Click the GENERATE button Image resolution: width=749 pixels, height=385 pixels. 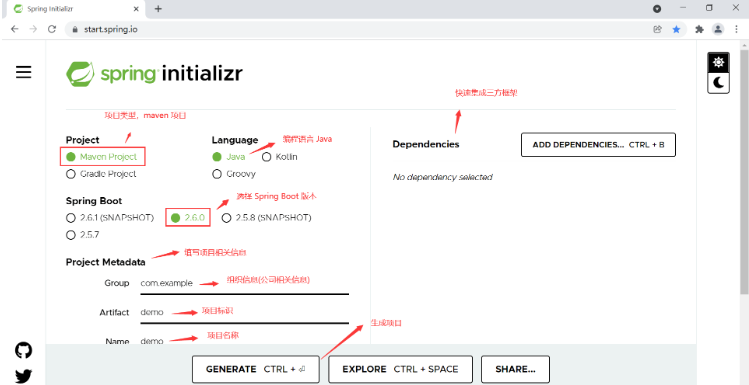click(x=256, y=369)
